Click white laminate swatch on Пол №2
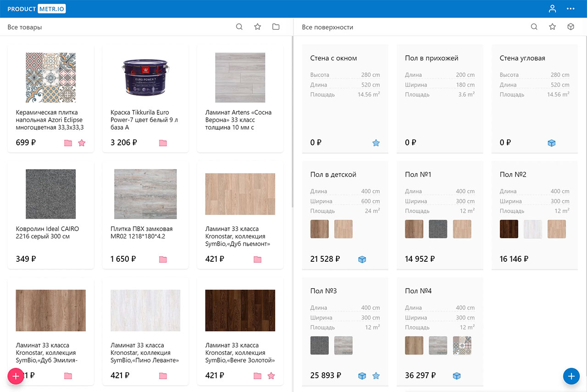 pos(533,229)
